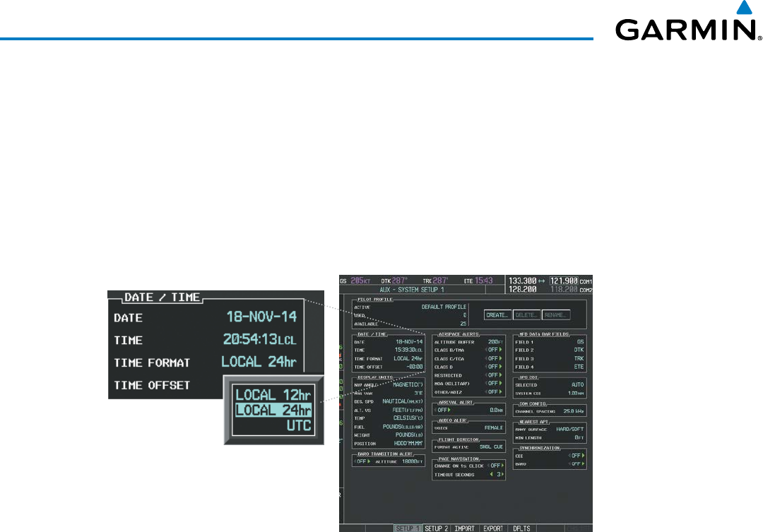The image size is (763, 532).
Task: Click time 20:54:13 LCL in enlarged callout
Action: 259,339
